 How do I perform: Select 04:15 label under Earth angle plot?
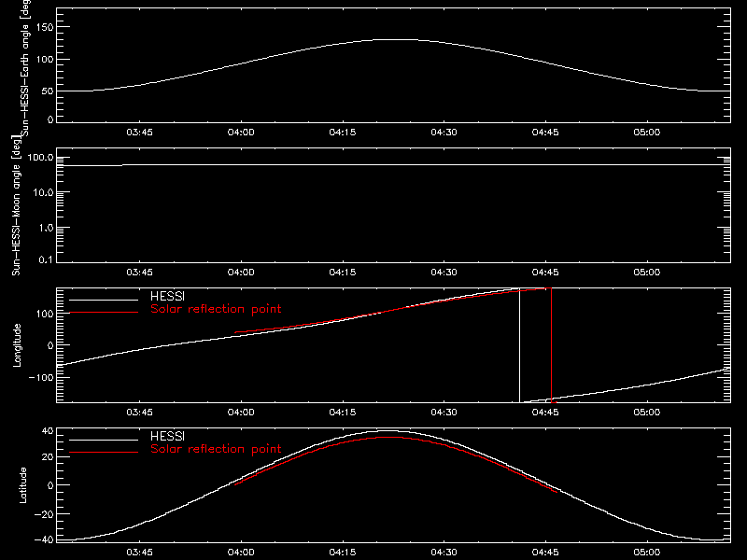click(343, 132)
